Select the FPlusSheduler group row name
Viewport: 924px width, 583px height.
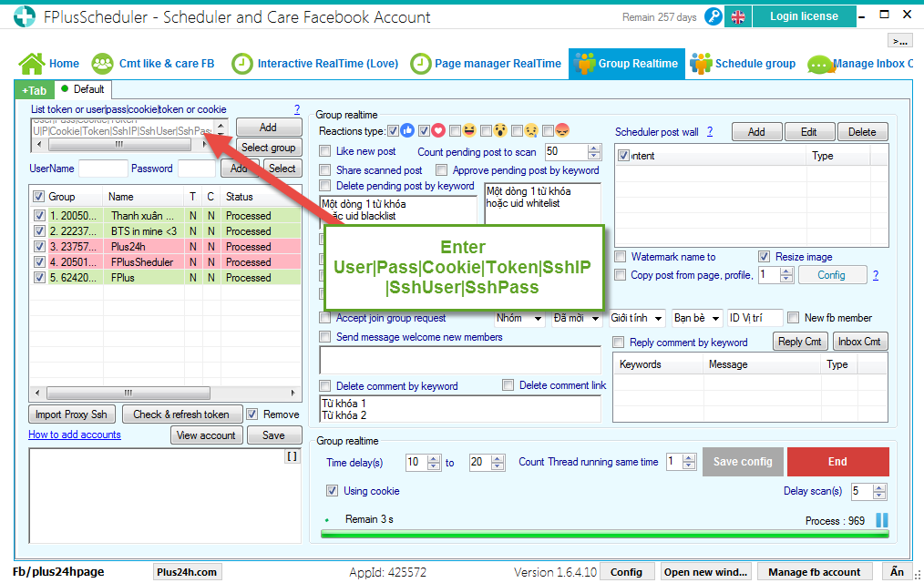(142, 262)
